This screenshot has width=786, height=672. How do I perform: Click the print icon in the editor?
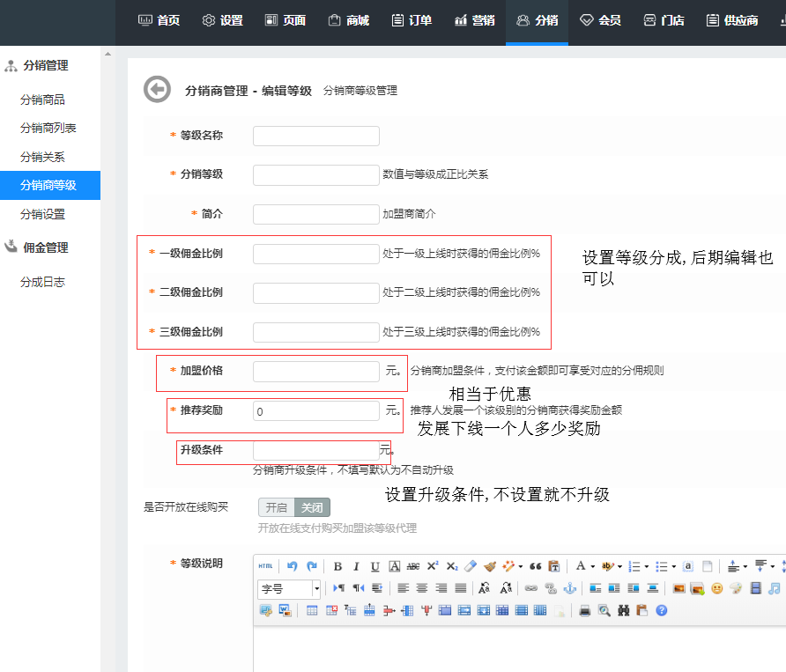coord(584,610)
